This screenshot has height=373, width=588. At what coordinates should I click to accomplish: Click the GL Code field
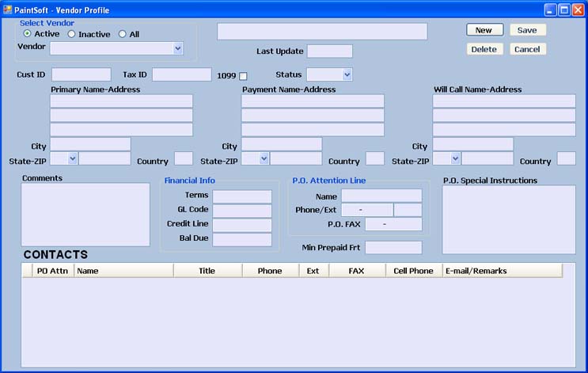click(242, 211)
